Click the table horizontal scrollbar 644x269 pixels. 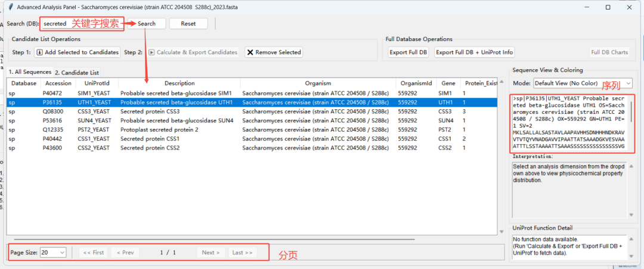[215, 239]
